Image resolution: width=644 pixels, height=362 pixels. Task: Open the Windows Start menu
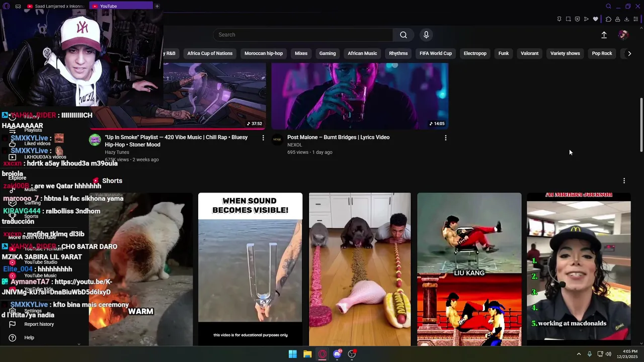point(292,354)
